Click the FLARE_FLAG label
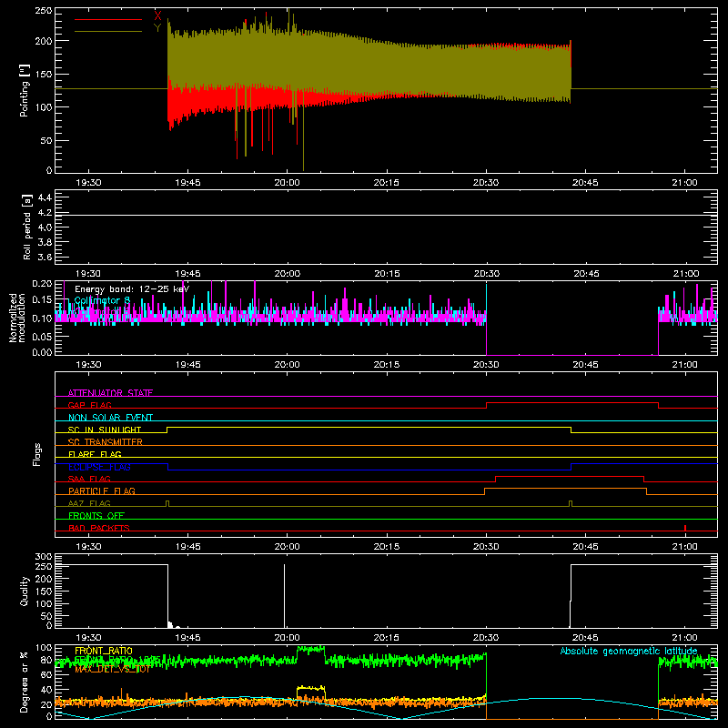This screenshot has width=728, height=728. pyautogui.click(x=95, y=454)
